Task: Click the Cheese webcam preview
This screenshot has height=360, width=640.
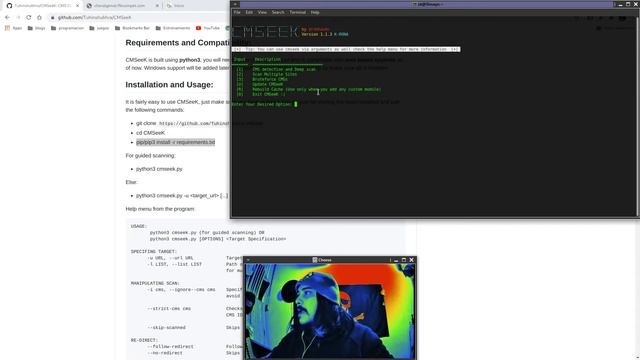Action: [x=330, y=311]
